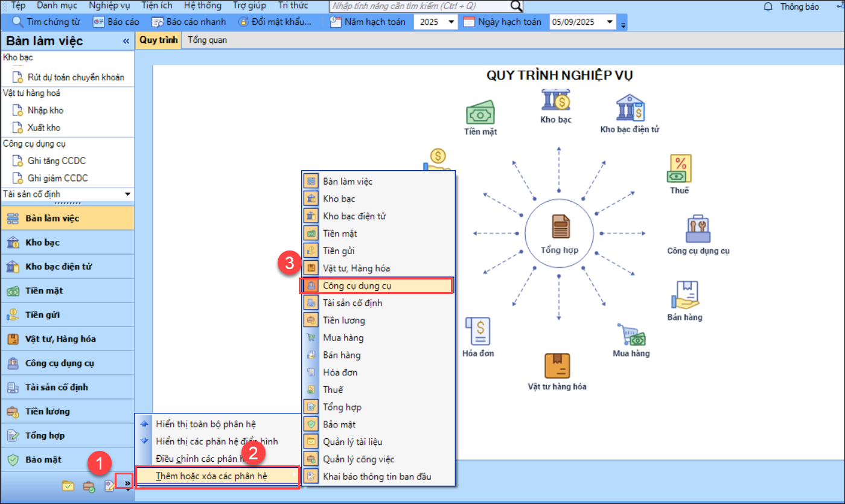The image size is (845, 504).
Task: Switch to the Quy trình tab
Action: (x=159, y=40)
